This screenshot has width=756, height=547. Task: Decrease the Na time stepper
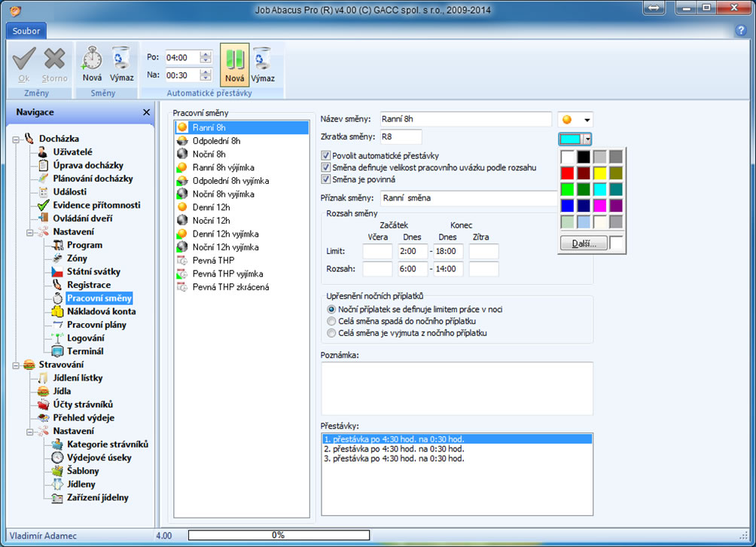[x=206, y=78]
